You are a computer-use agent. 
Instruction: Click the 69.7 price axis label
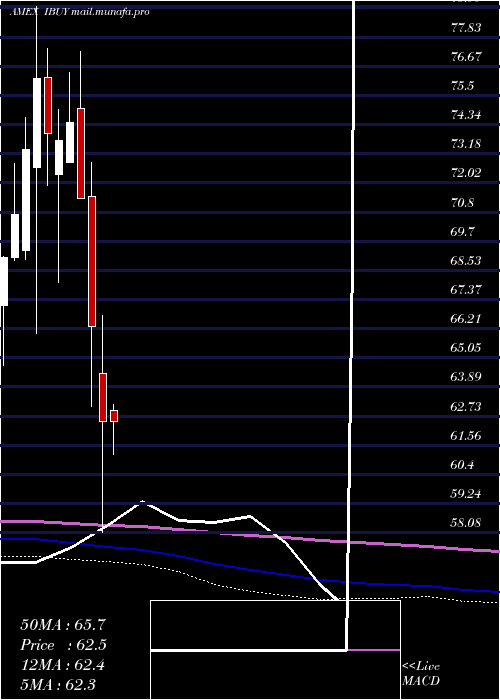point(462,231)
